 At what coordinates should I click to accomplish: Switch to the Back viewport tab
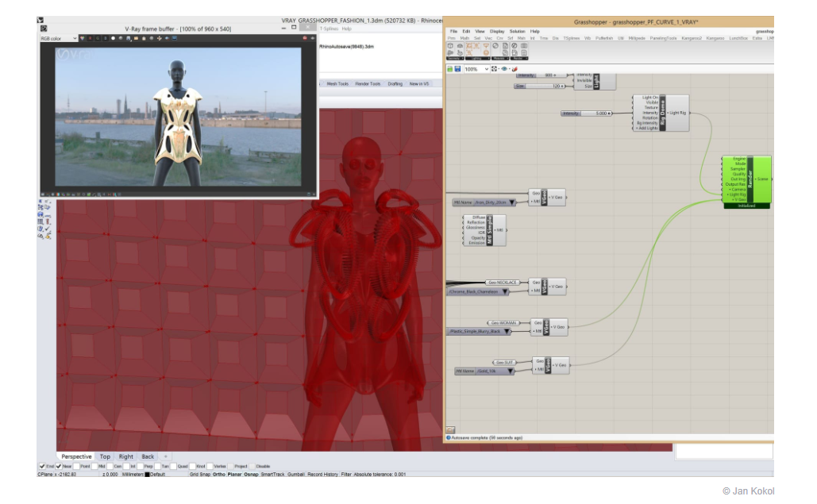148,456
